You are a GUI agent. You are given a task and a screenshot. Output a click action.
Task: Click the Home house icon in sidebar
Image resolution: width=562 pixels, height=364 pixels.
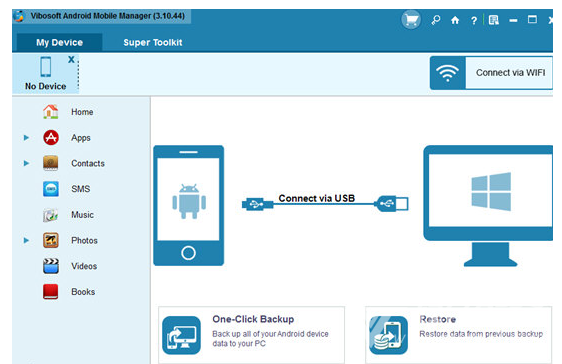point(51,111)
